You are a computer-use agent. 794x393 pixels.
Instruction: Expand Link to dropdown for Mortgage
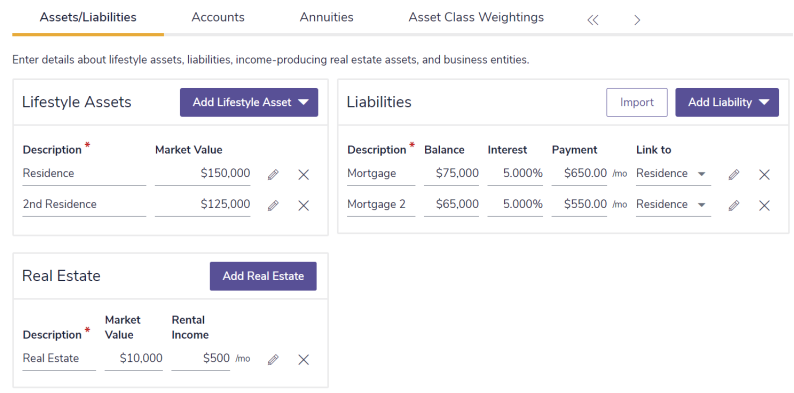pos(673,174)
